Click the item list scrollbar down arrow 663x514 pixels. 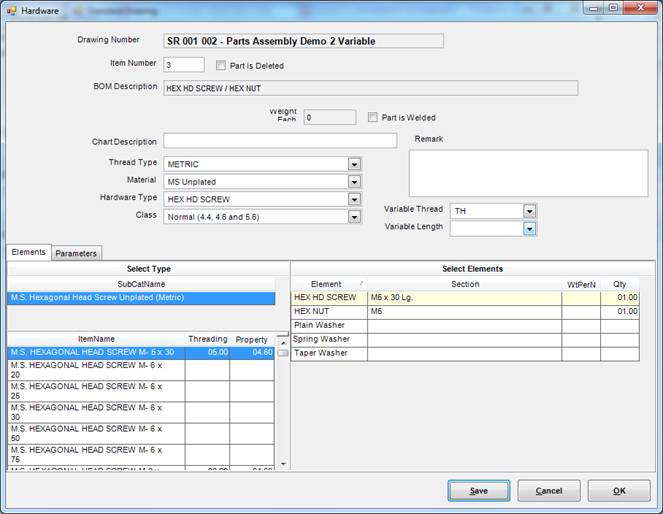pos(283,464)
